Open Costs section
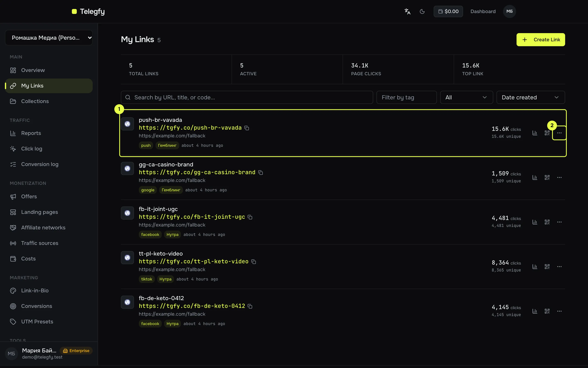 49,259
